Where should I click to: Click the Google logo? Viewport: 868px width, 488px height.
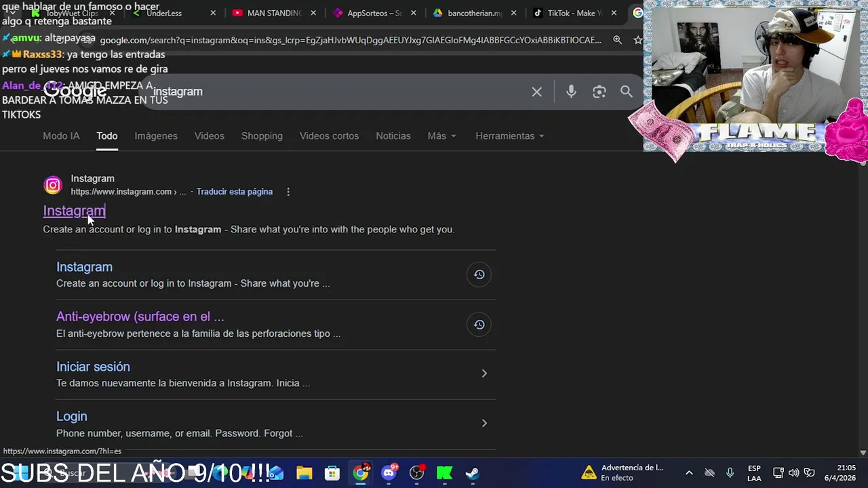pyautogui.click(x=75, y=91)
